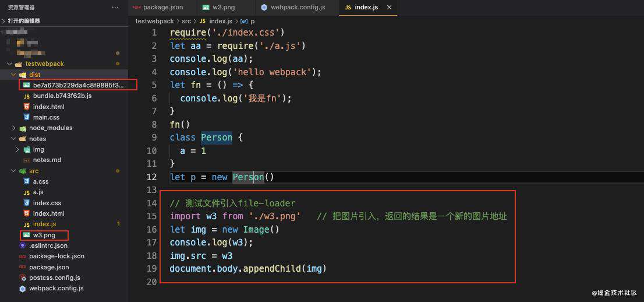The height and width of the screenshot is (302, 644).
Task: Click the ESLint icon beside .eslintrc.json
Action: pos(22,245)
